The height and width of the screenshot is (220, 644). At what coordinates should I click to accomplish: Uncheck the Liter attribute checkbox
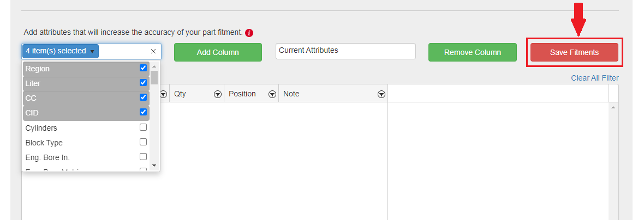pos(143,83)
